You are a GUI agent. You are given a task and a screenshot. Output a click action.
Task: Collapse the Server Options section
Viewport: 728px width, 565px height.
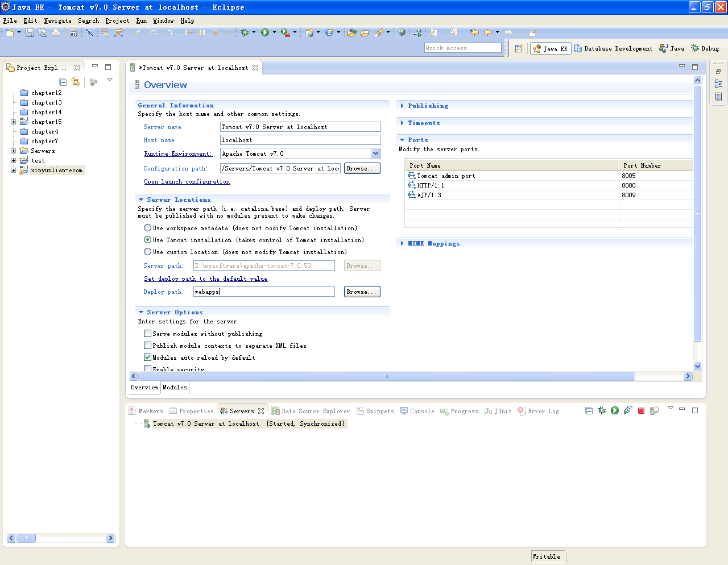click(141, 312)
